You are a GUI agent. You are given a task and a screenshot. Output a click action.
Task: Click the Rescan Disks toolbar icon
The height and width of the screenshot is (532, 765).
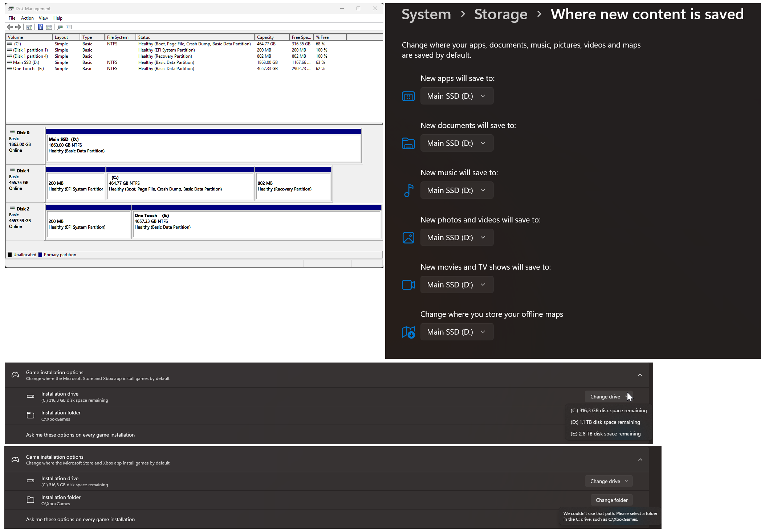tap(60, 27)
